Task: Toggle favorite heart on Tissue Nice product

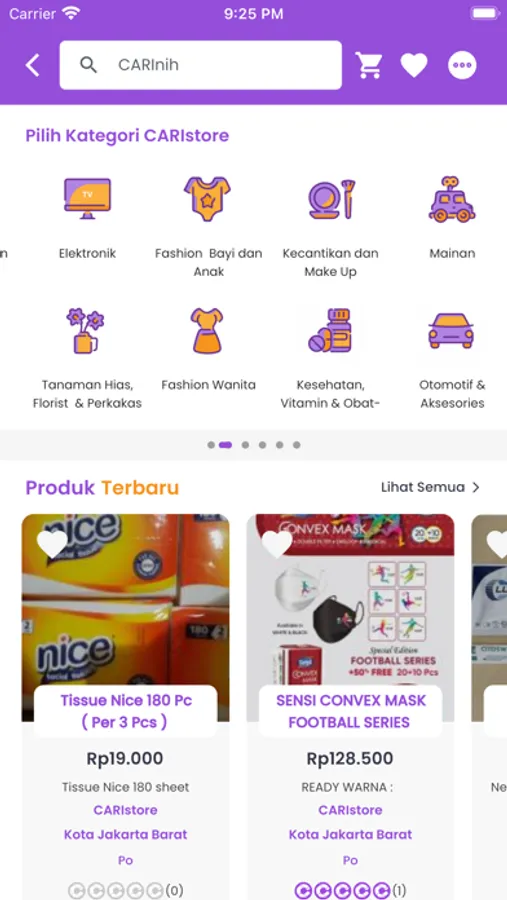Action: click(x=52, y=544)
